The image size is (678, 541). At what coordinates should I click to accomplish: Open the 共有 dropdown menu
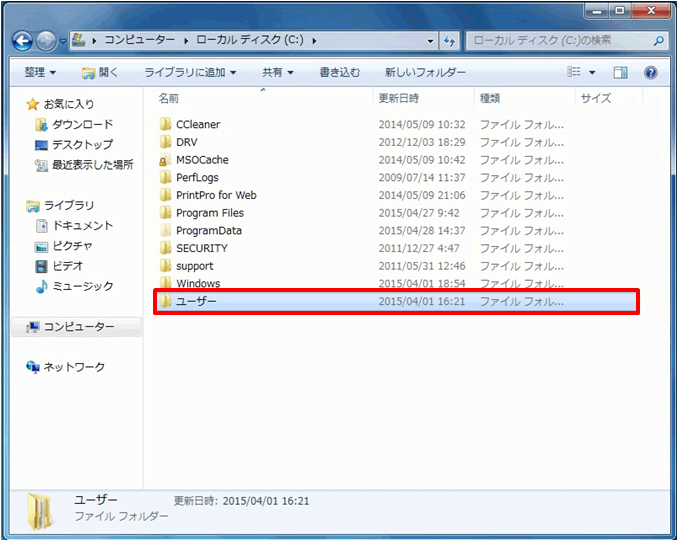pos(278,72)
